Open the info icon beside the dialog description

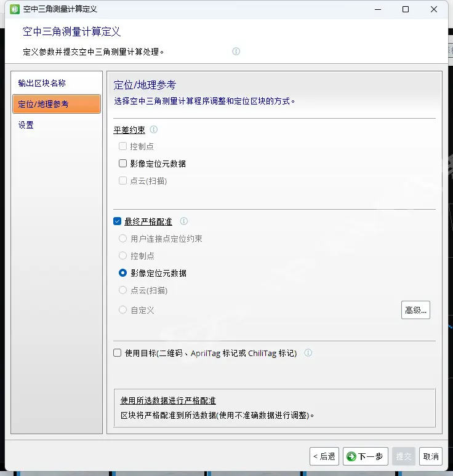pyautogui.click(x=236, y=51)
